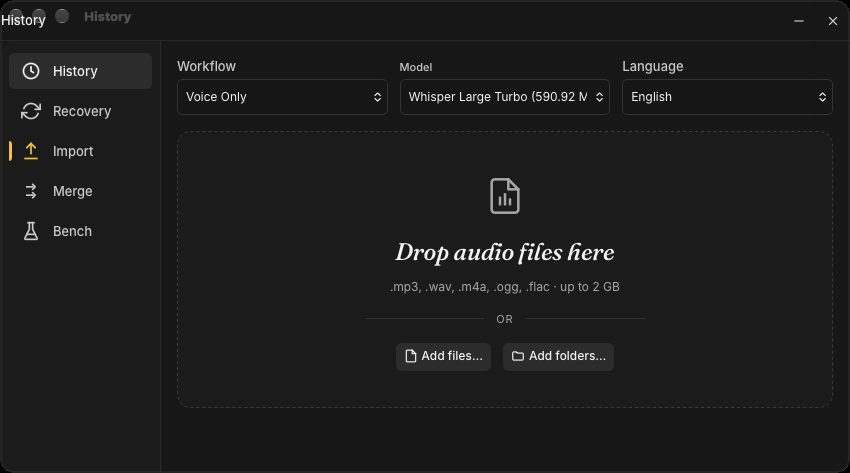Click the Import upload arrow icon

click(31, 151)
